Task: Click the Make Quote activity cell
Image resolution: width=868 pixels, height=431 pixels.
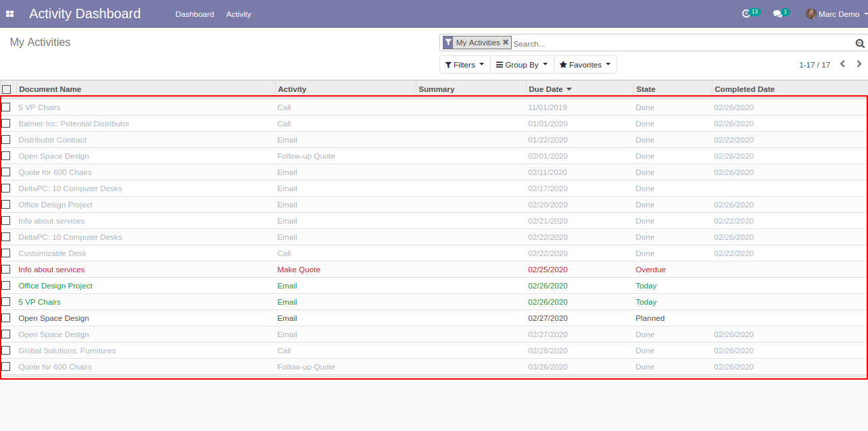Action: [299, 270]
